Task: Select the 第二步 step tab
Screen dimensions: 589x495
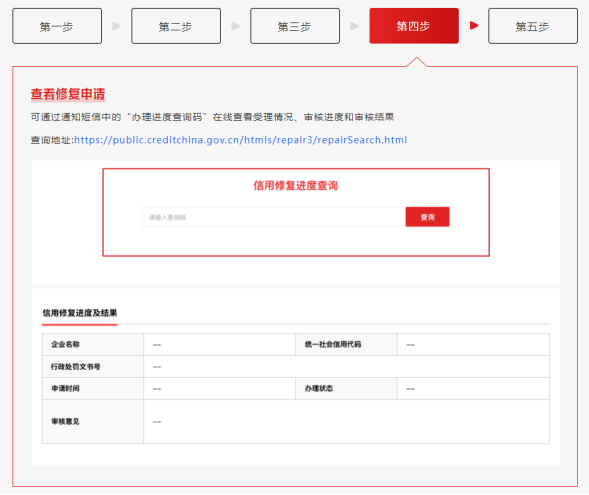Action: [x=176, y=26]
